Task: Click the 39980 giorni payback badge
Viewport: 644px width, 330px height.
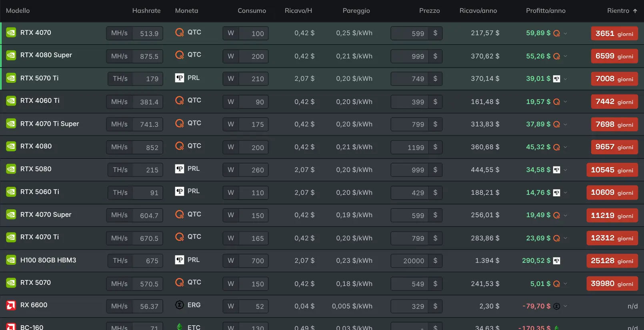Action: click(x=612, y=284)
